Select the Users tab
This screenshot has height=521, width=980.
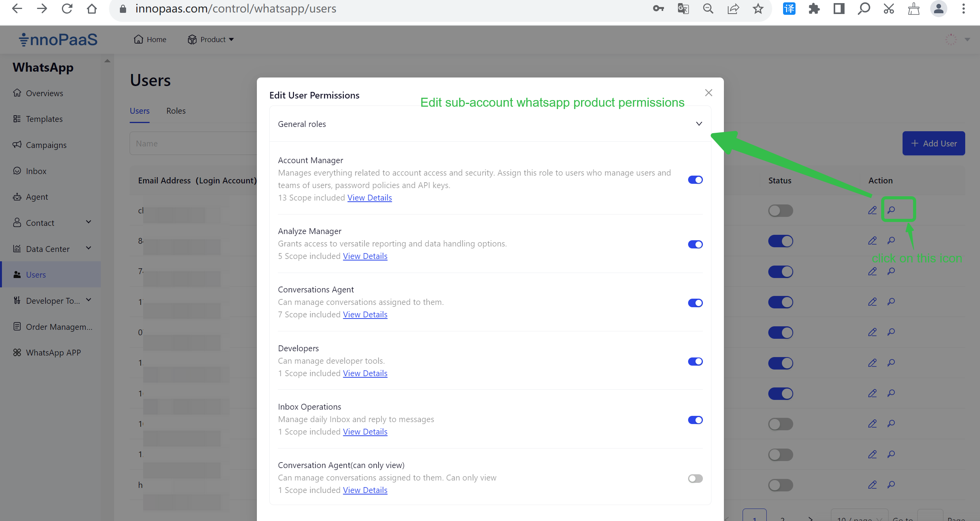coord(139,111)
